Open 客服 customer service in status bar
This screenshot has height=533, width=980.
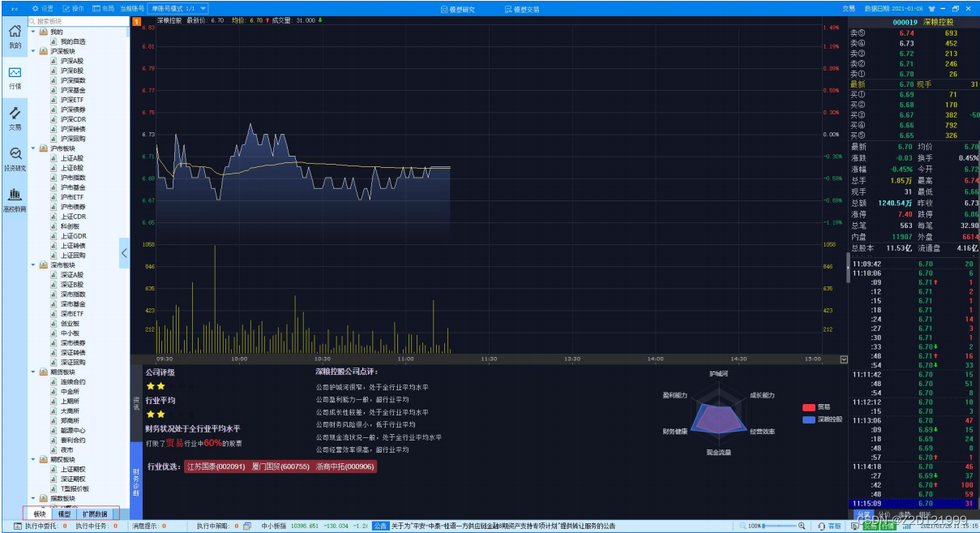click(828, 527)
